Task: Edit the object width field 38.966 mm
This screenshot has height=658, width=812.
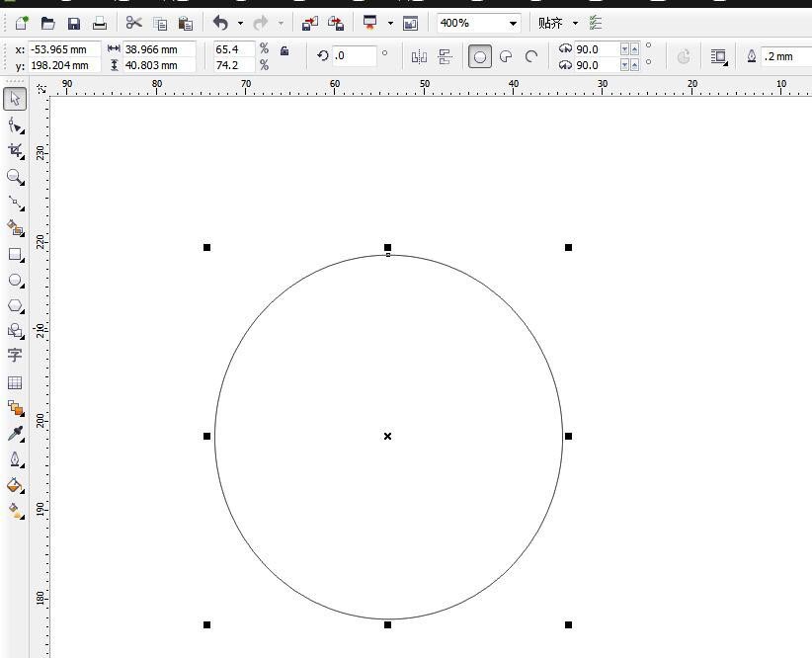Action: pos(159,49)
